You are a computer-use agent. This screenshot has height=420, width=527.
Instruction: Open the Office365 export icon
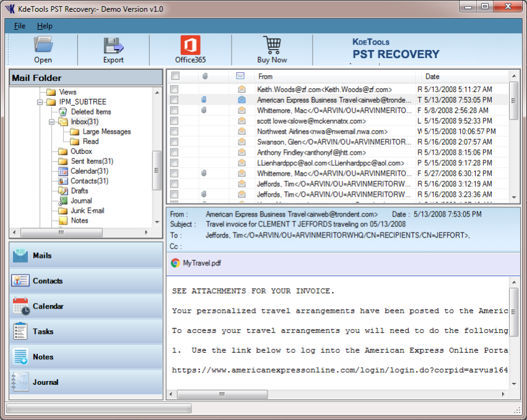click(190, 45)
